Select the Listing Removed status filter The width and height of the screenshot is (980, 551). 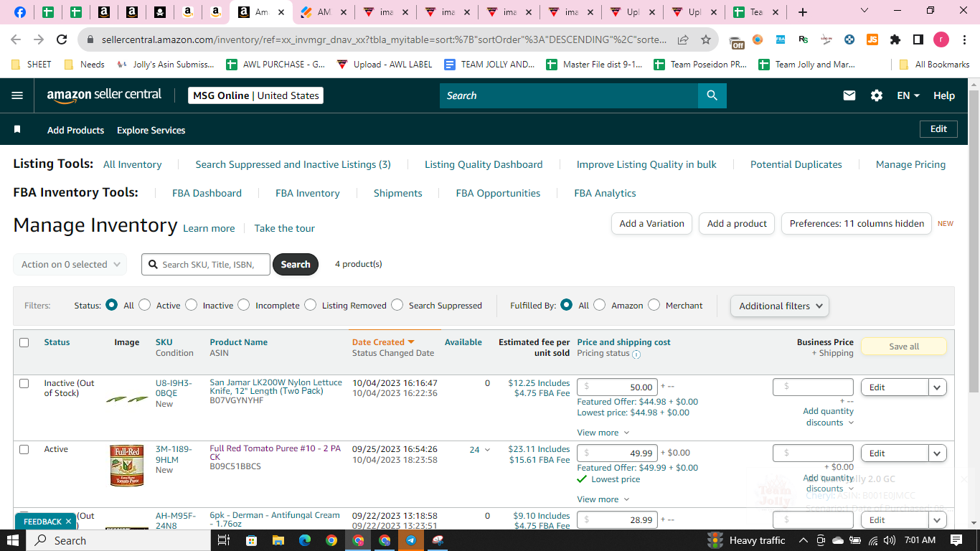point(310,305)
